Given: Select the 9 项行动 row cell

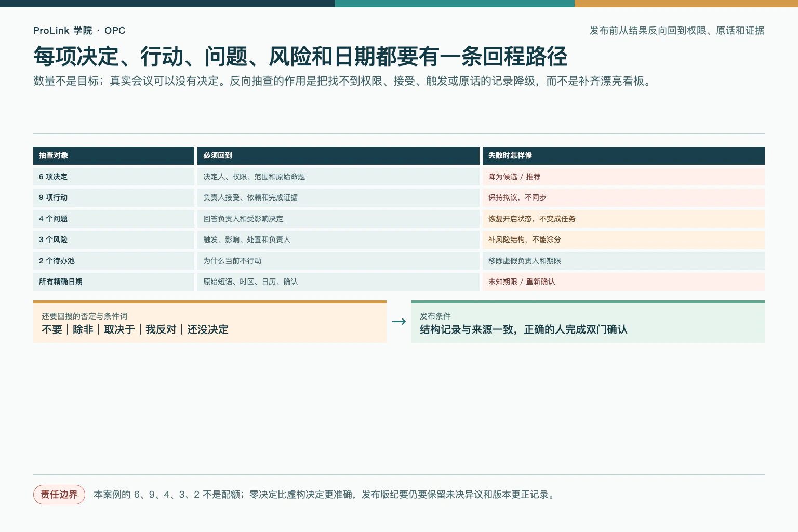Looking at the screenshot, I should (114, 197).
